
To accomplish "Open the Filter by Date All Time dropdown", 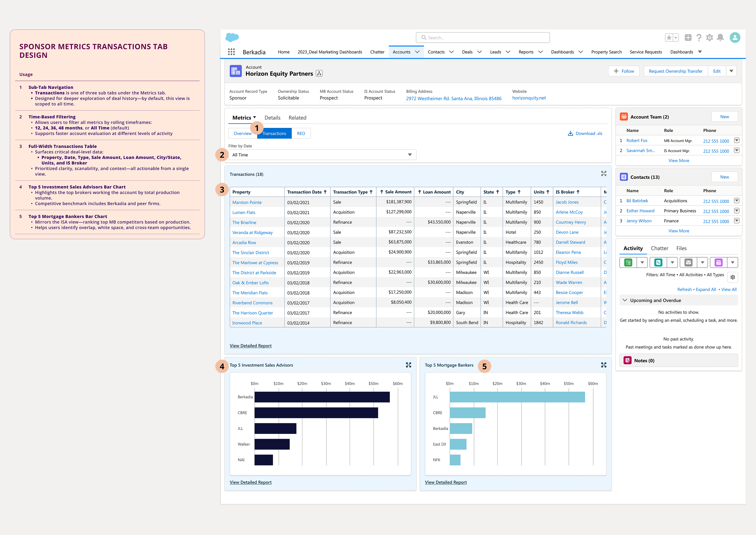I will click(x=322, y=155).
